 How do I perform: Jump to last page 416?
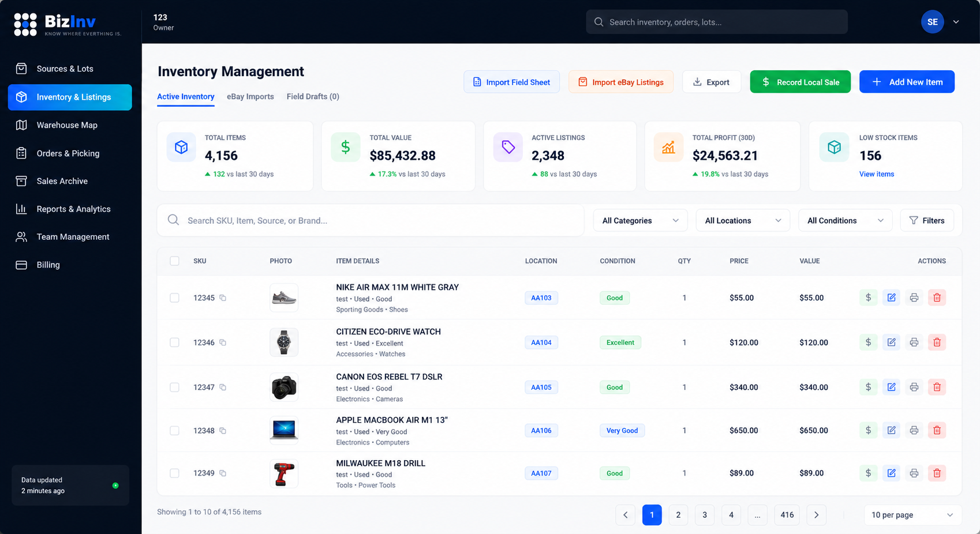click(787, 515)
